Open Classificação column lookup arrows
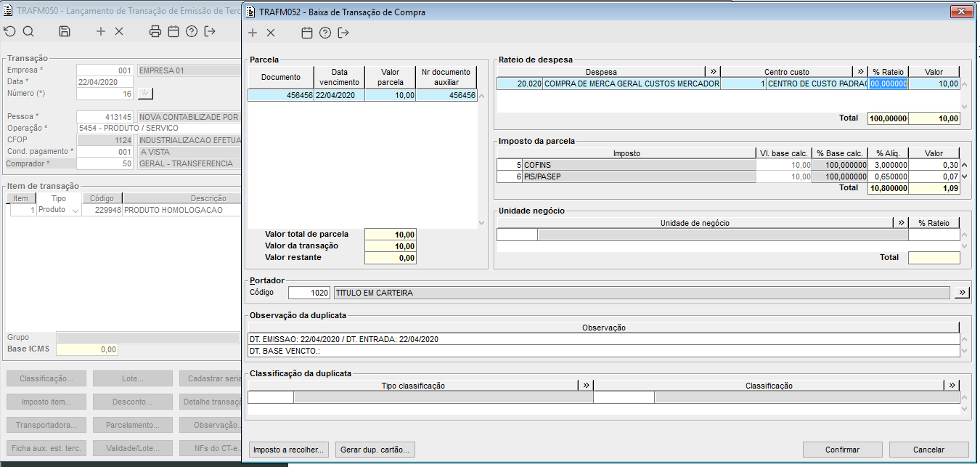980x467 pixels. (952, 386)
